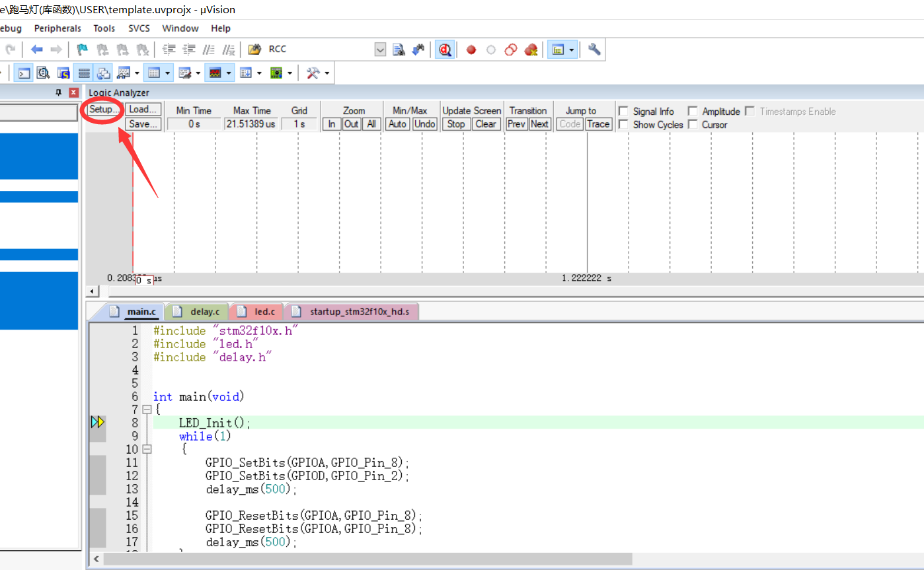924x570 pixels.
Task: Toggle a bookmark with the flag icon
Action: click(82, 50)
